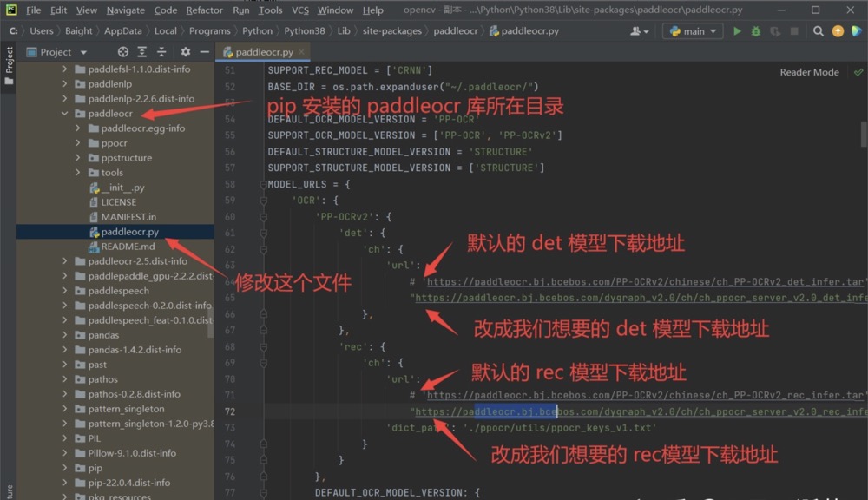Click the dict_path line 73 text
The height and width of the screenshot is (500, 868).
coord(521,428)
